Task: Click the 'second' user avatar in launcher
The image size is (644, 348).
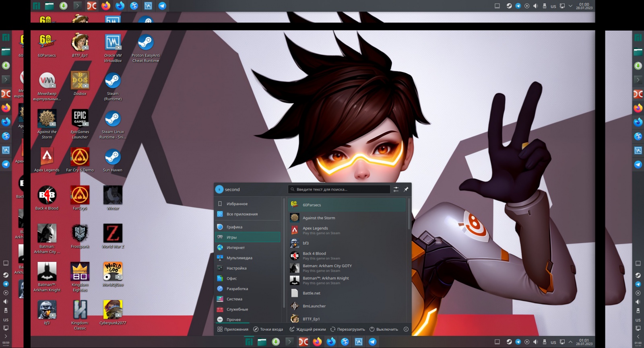Action: tap(219, 189)
